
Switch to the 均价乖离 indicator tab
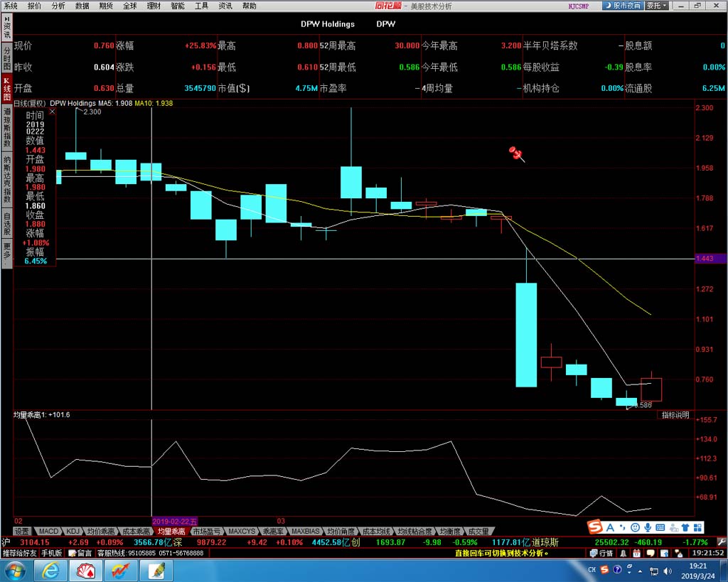101,531
